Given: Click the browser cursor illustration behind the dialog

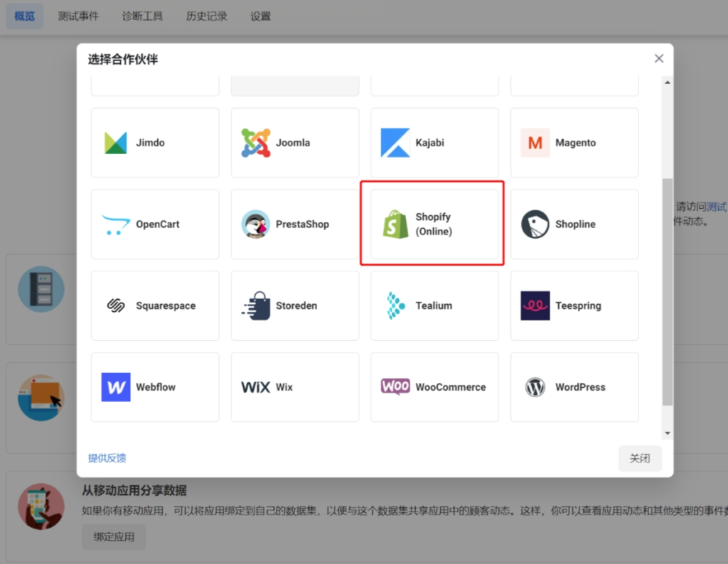Looking at the screenshot, I should (41, 398).
